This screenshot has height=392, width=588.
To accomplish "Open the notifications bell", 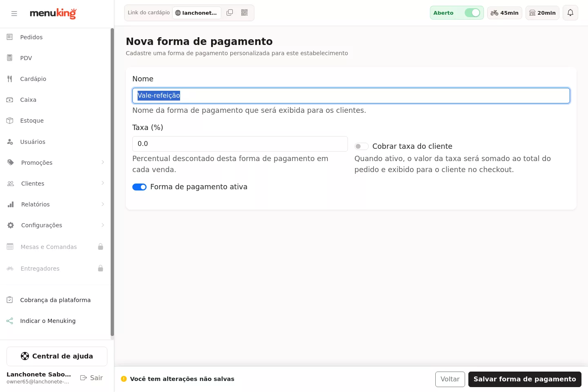I will (x=570, y=13).
